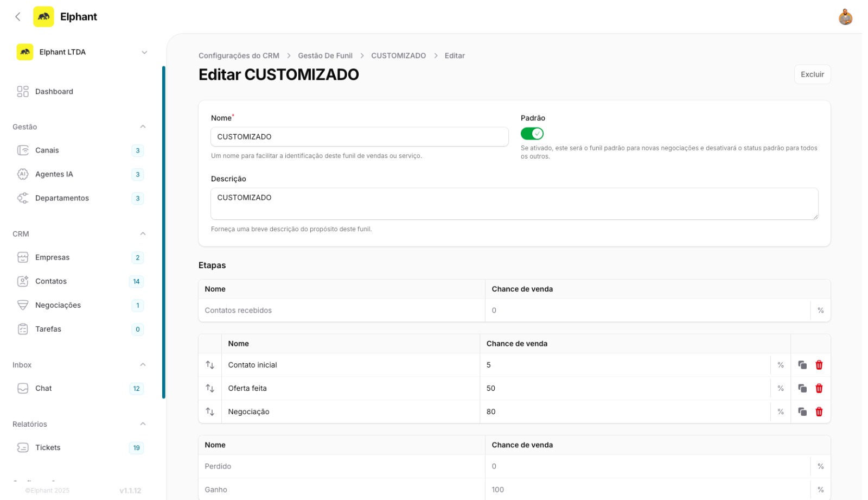View the Empresas list
This screenshot has height=500, width=868.
coord(52,257)
